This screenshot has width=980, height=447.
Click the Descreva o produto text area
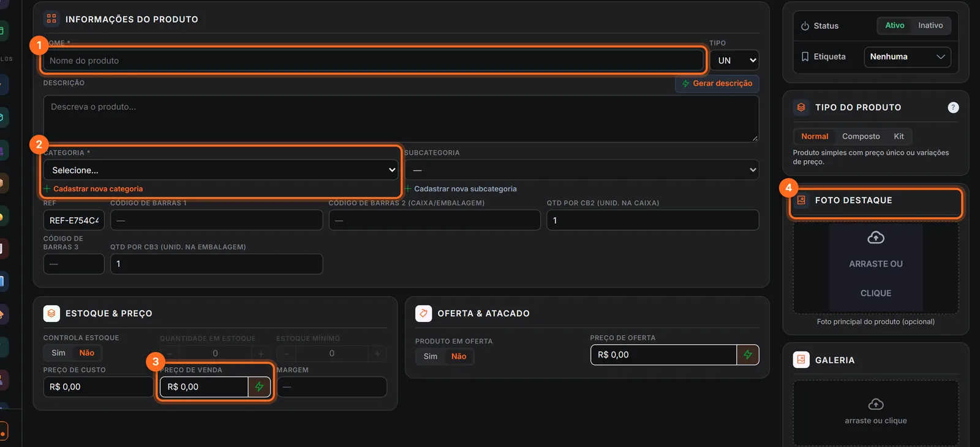click(x=401, y=118)
